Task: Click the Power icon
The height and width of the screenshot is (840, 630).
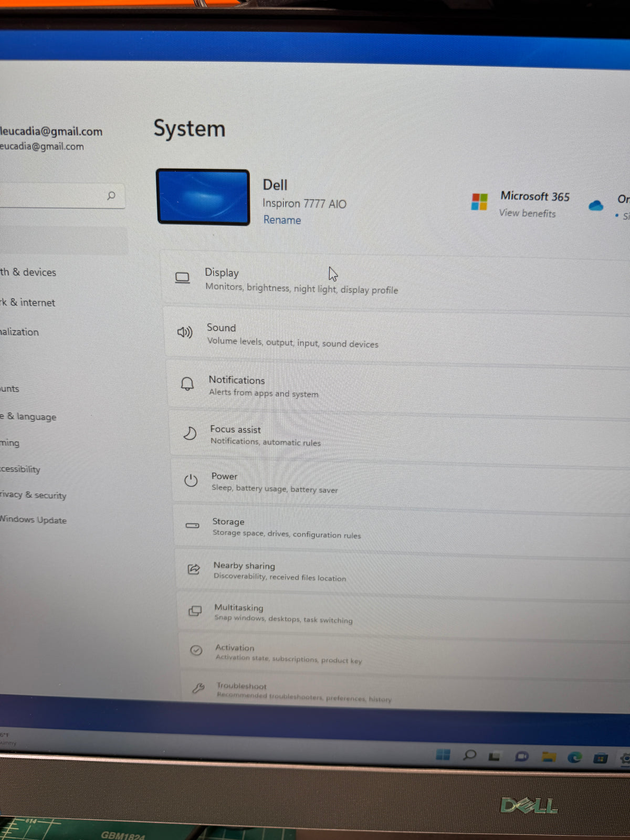Action: (191, 480)
